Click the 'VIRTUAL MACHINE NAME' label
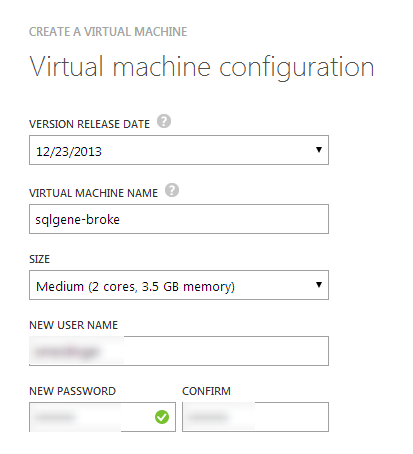This screenshot has width=413, height=454. (x=93, y=193)
